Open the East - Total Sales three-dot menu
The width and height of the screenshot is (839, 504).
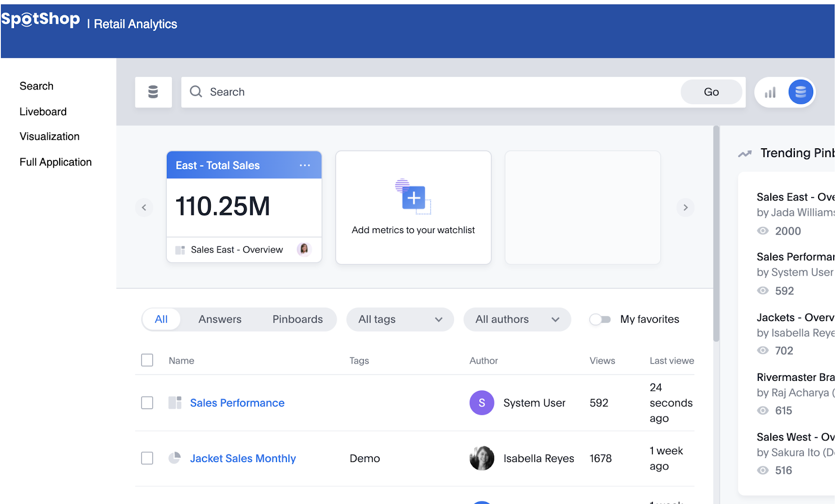pos(305,165)
